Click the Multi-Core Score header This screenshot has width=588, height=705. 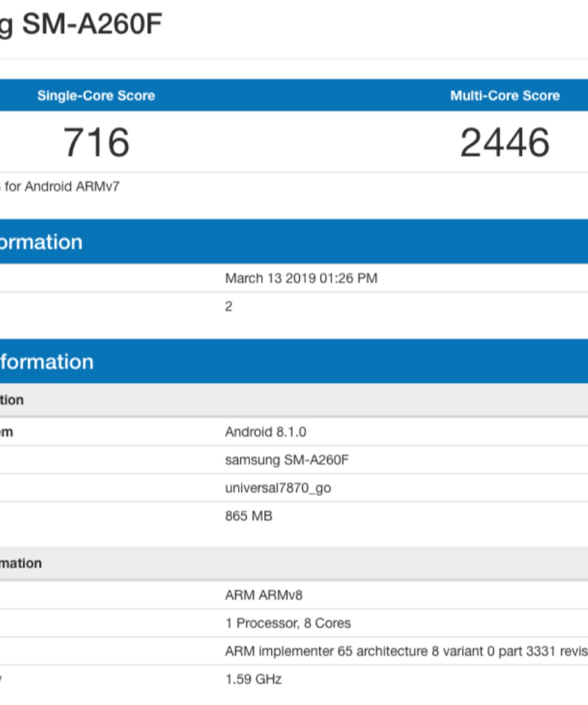point(505,95)
